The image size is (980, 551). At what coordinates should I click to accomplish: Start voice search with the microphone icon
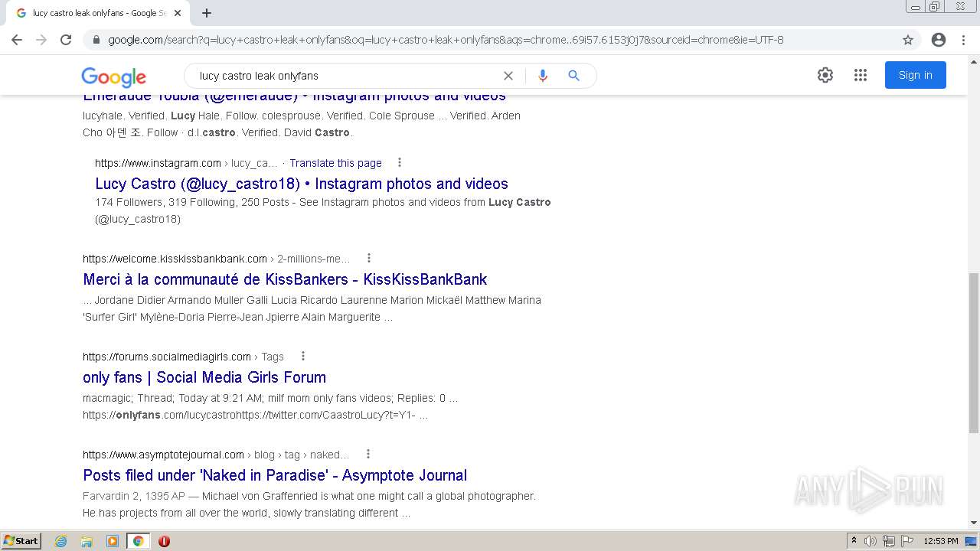[x=543, y=76]
